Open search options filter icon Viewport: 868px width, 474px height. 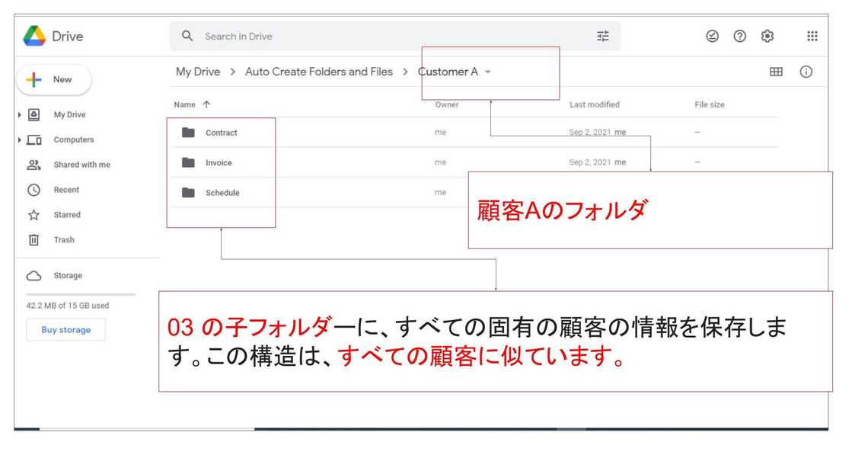click(603, 36)
